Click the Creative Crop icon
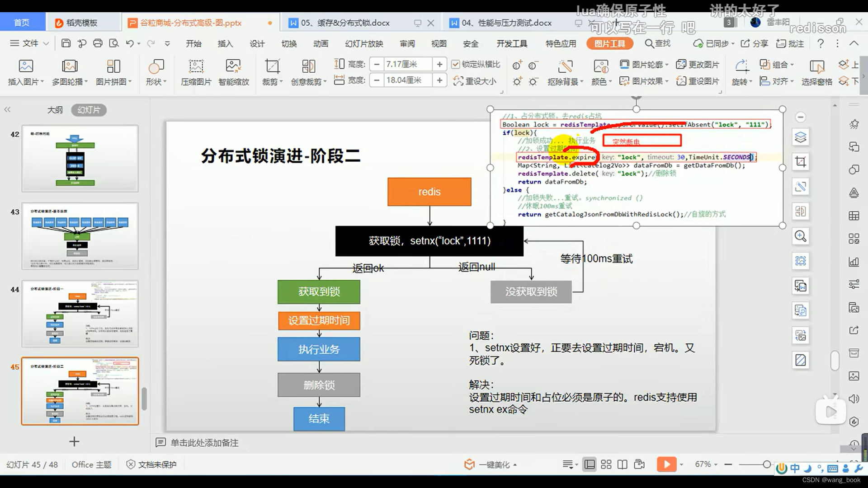Screen dimensions: 868x488 [308, 66]
